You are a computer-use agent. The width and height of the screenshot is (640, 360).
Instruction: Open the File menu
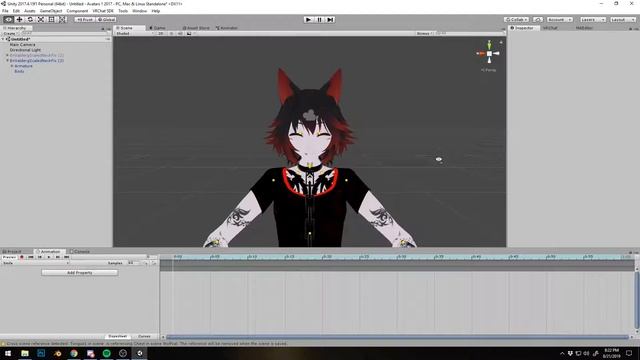pos(5,11)
